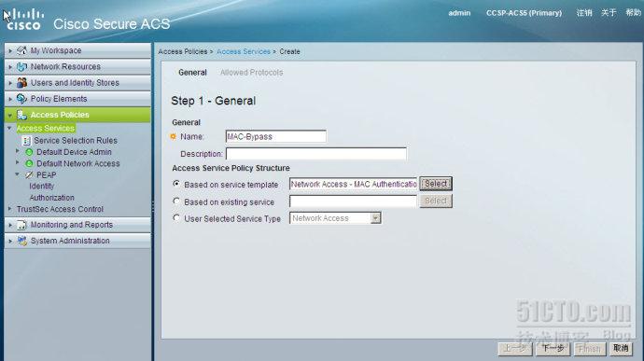Switch to the General step tab
Image resolution: width=644 pixels, height=361 pixels.
coord(192,73)
